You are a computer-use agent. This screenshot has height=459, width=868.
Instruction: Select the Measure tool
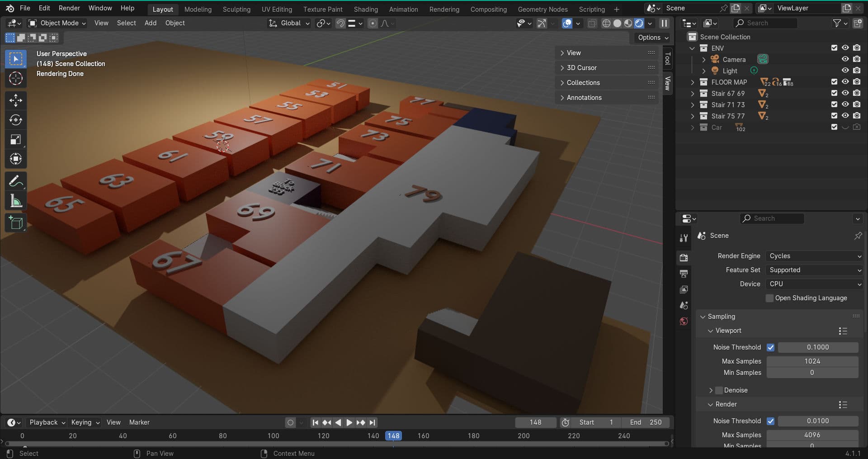tap(16, 201)
